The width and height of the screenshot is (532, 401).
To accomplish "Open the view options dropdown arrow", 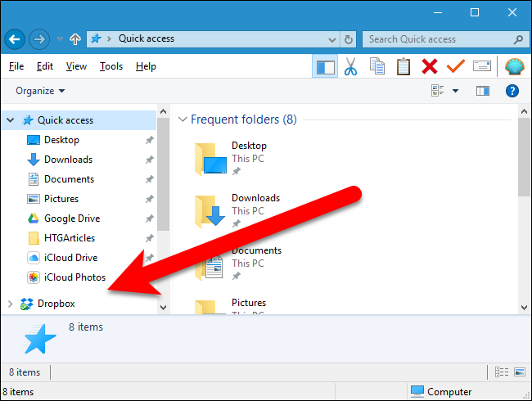I will 455,91.
